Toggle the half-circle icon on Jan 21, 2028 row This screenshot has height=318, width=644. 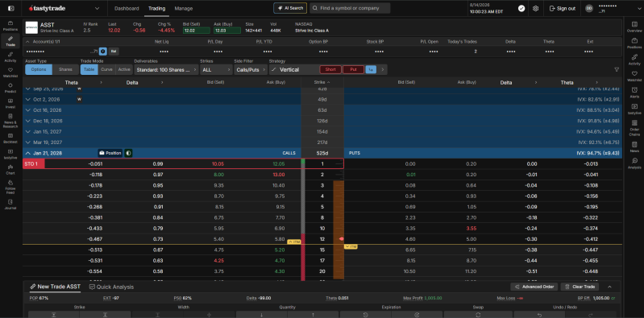click(x=128, y=153)
